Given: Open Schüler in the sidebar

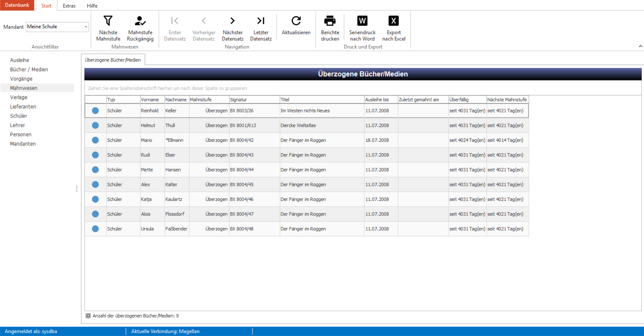Looking at the screenshot, I should (19, 116).
